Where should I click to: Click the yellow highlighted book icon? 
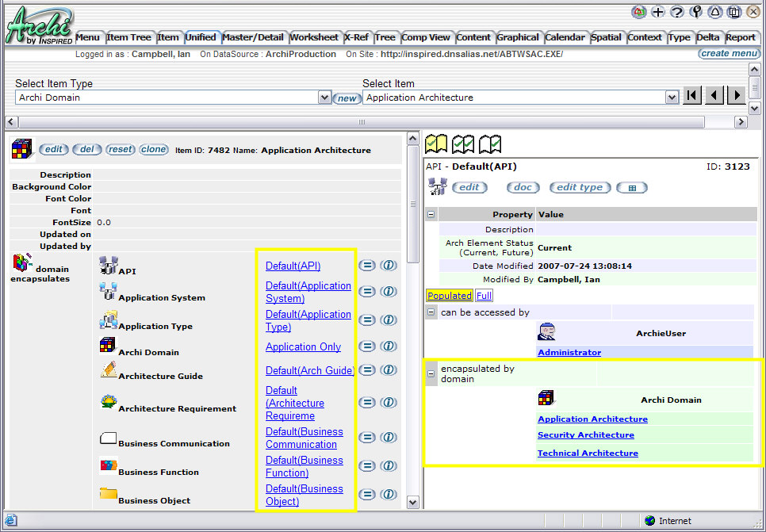coord(437,144)
